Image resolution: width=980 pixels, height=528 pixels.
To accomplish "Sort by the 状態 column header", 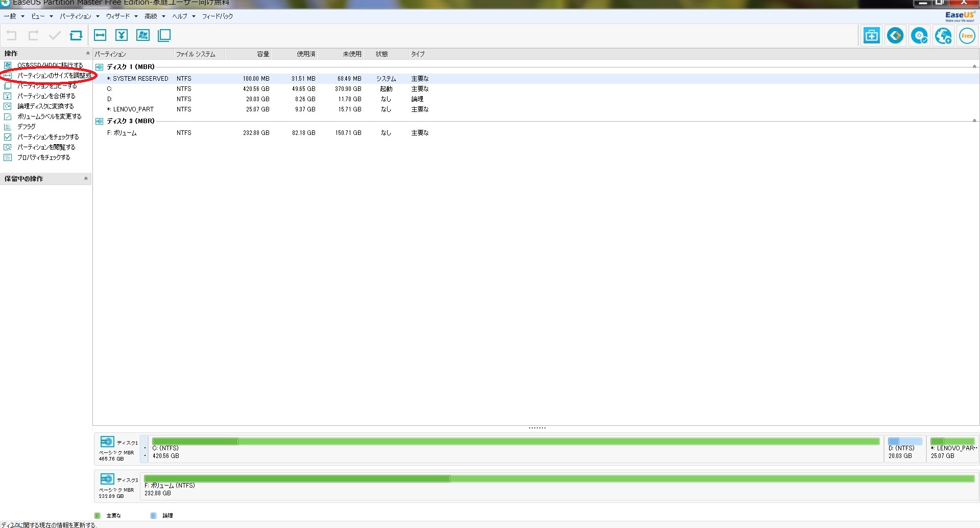I will (x=386, y=54).
